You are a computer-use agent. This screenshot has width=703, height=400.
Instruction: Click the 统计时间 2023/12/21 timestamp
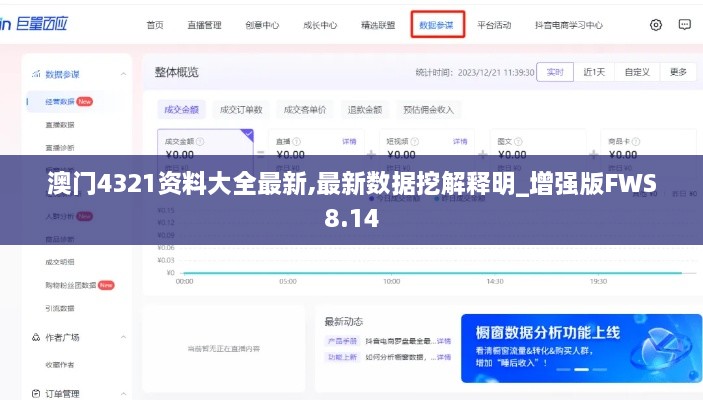click(475, 73)
